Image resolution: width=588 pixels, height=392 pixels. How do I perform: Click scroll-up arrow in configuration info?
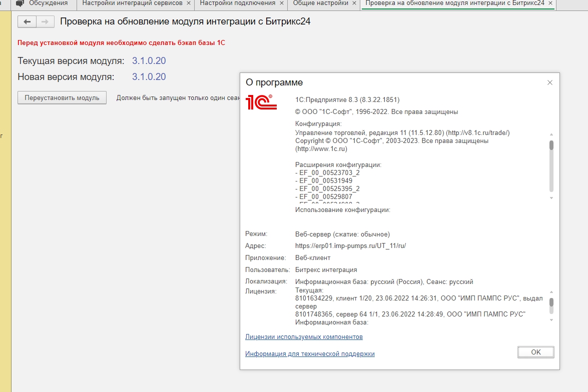point(551,134)
